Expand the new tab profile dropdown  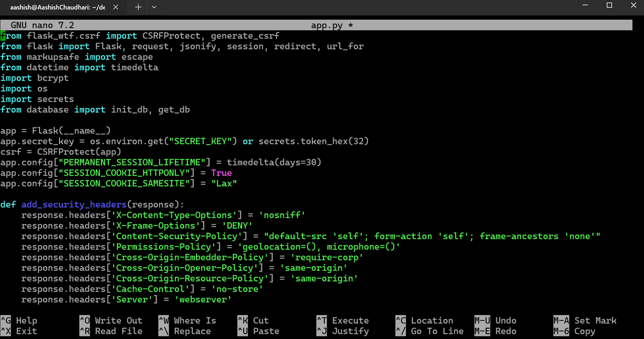155,7
